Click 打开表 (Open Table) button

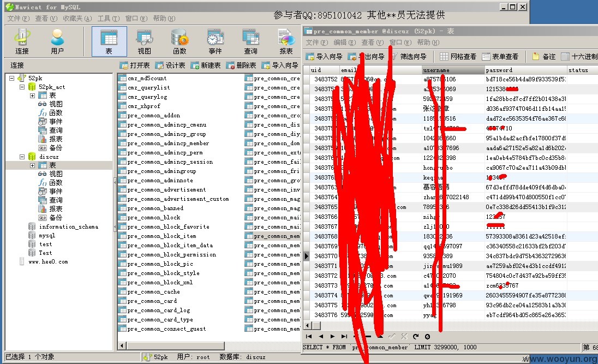tap(135, 65)
